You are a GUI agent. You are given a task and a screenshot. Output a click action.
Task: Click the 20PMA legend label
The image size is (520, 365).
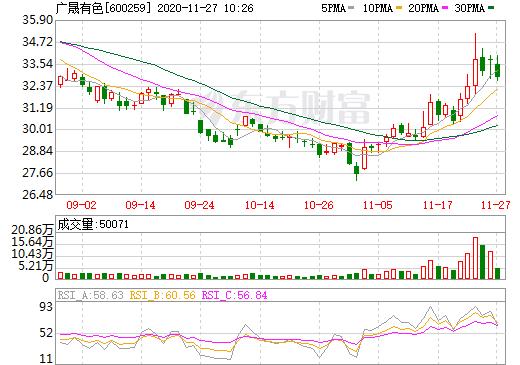coord(423,8)
